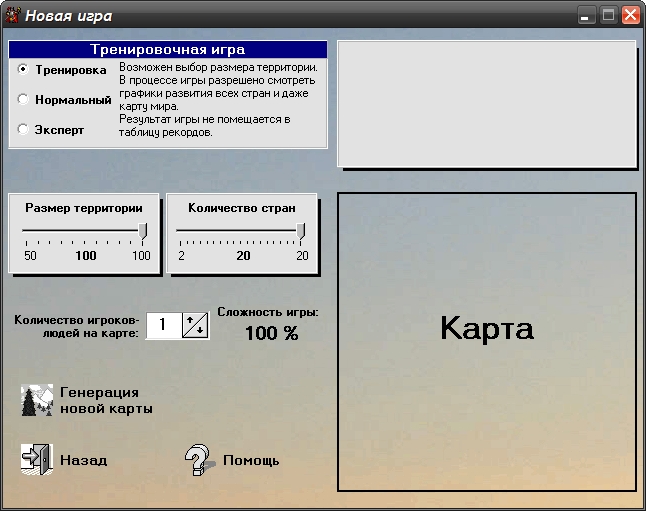The width and height of the screenshot is (646, 511).
Task: Click the map generation landscape icon
Action: pyautogui.click(x=37, y=400)
